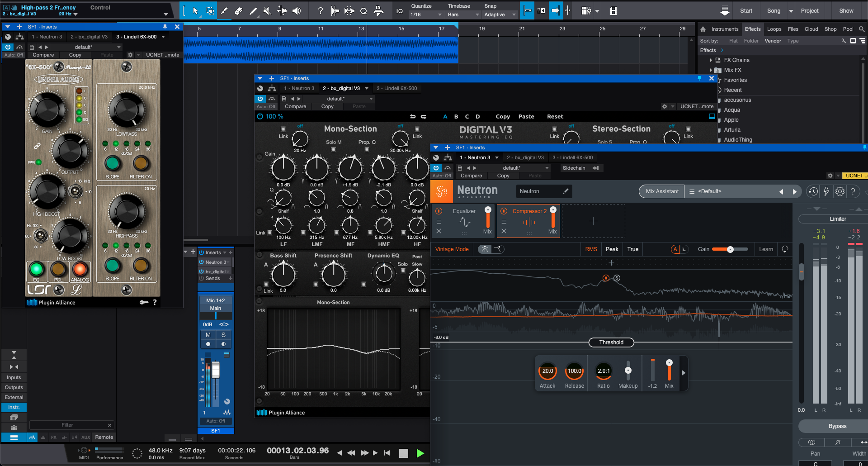Click Mix Assistant button in Neutron
This screenshot has height=466, width=868.
(662, 191)
